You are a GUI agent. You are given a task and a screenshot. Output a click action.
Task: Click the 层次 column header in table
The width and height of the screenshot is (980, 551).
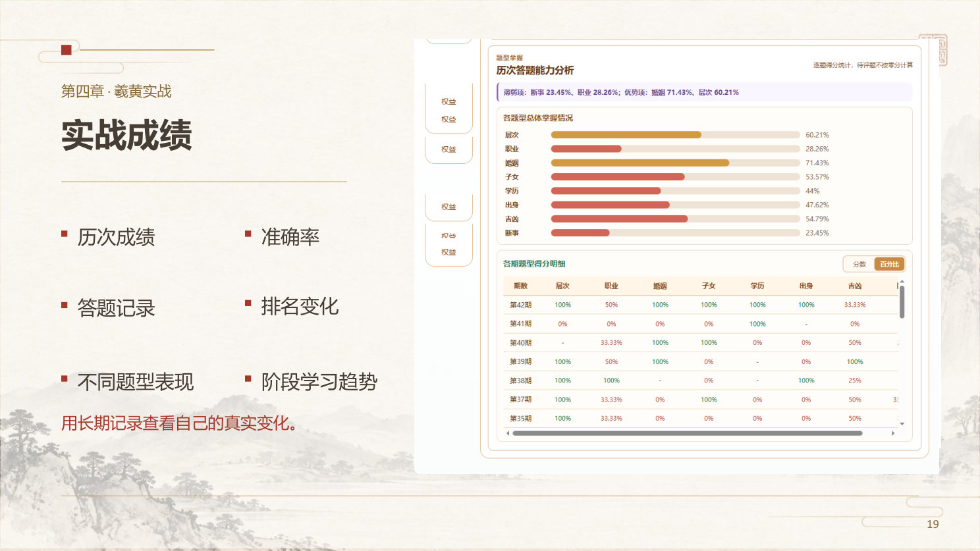(x=562, y=286)
